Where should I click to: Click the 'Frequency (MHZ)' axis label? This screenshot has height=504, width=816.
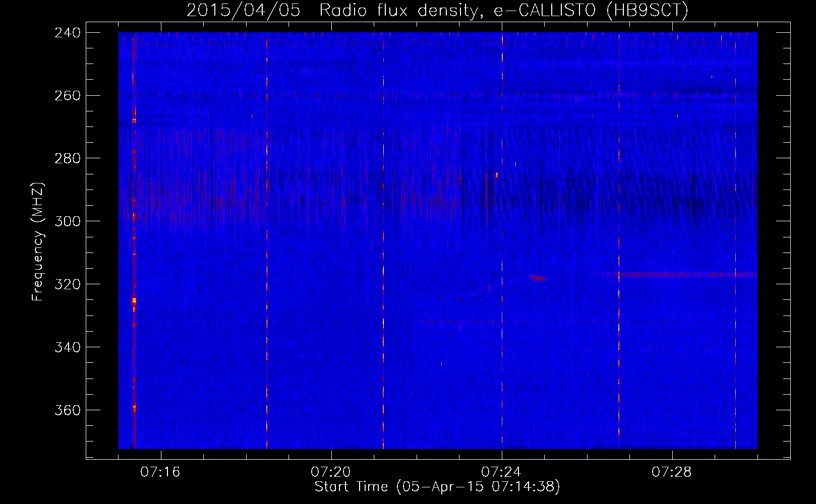38,242
